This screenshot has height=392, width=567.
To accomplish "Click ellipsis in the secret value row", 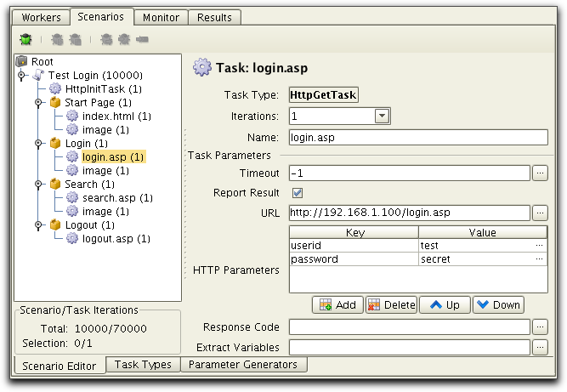I will point(539,259).
